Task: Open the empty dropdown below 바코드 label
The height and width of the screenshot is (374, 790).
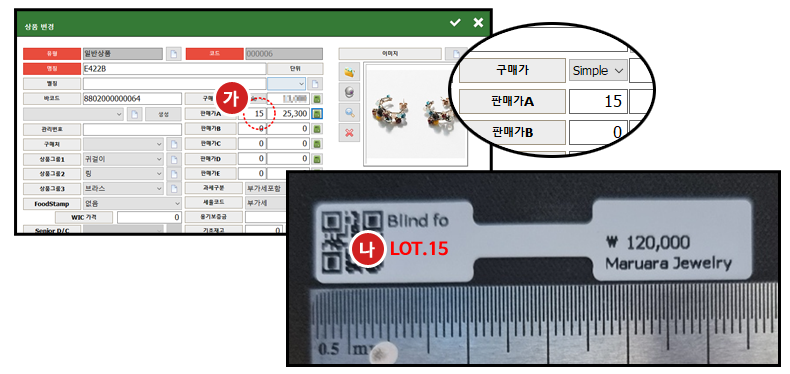Action: point(73,114)
